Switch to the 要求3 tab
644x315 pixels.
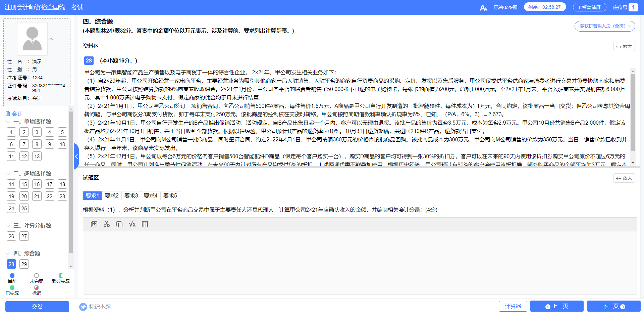click(x=131, y=195)
